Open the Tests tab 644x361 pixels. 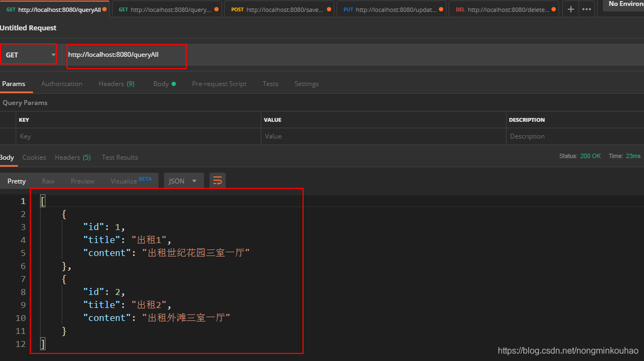click(x=270, y=84)
